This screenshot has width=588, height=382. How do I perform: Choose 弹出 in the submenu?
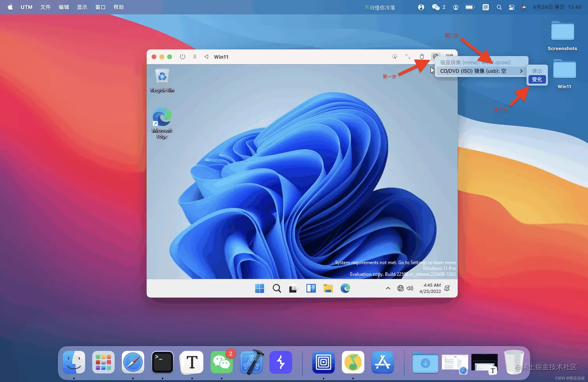[537, 71]
